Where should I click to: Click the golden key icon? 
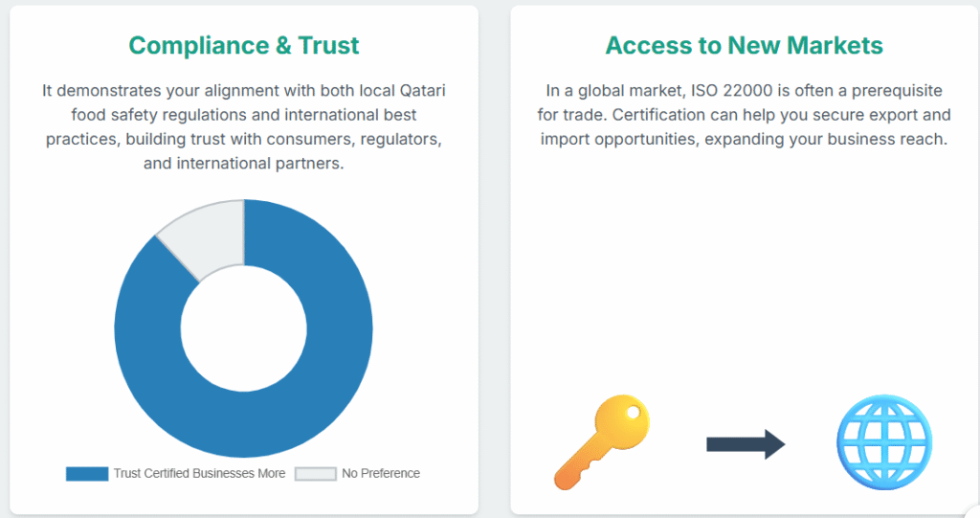pos(601,441)
